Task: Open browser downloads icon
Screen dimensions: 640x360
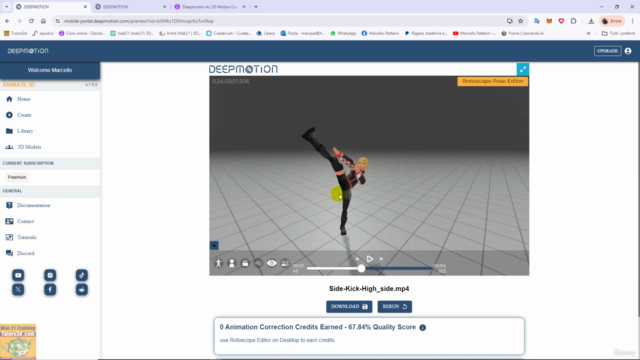Action: [591, 21]
